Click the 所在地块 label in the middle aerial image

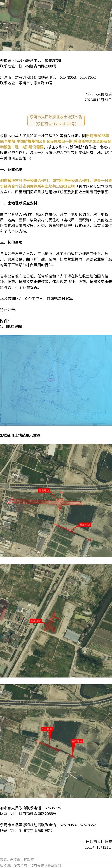[35, 621]
